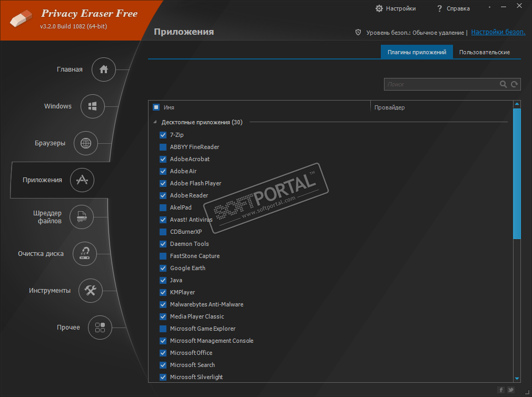Toggle the select-all Имя header checkbox
532x397 pixels.
[x=156, y=107]
